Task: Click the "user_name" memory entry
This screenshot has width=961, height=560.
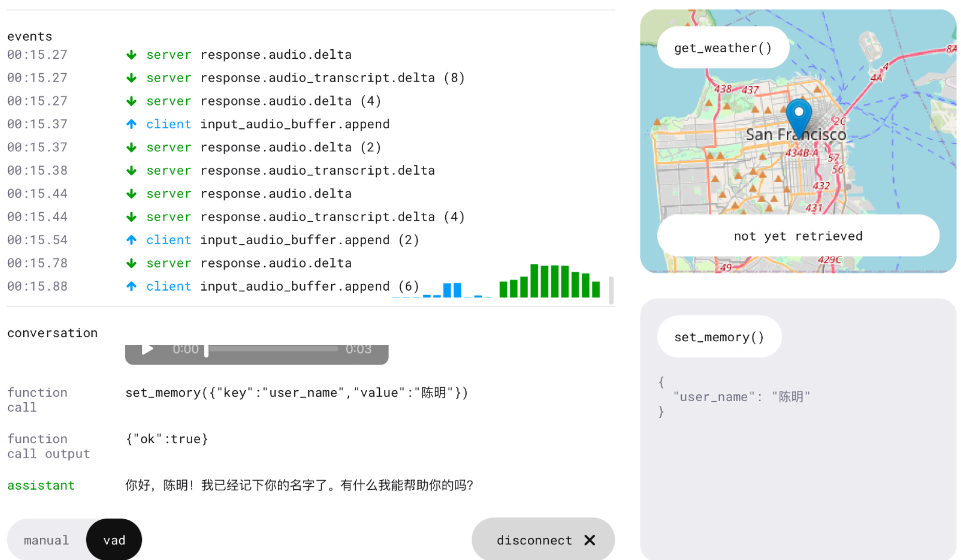Action: (x=742, y=397)
